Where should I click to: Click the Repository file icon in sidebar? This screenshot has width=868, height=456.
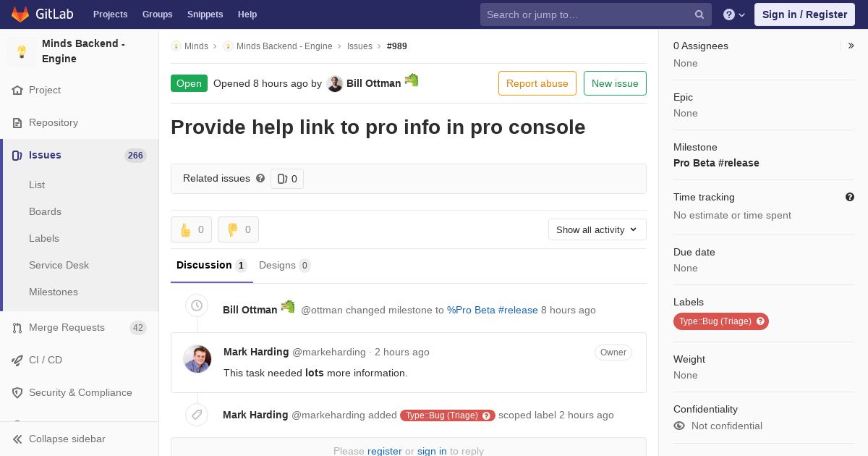coord(17,123)
